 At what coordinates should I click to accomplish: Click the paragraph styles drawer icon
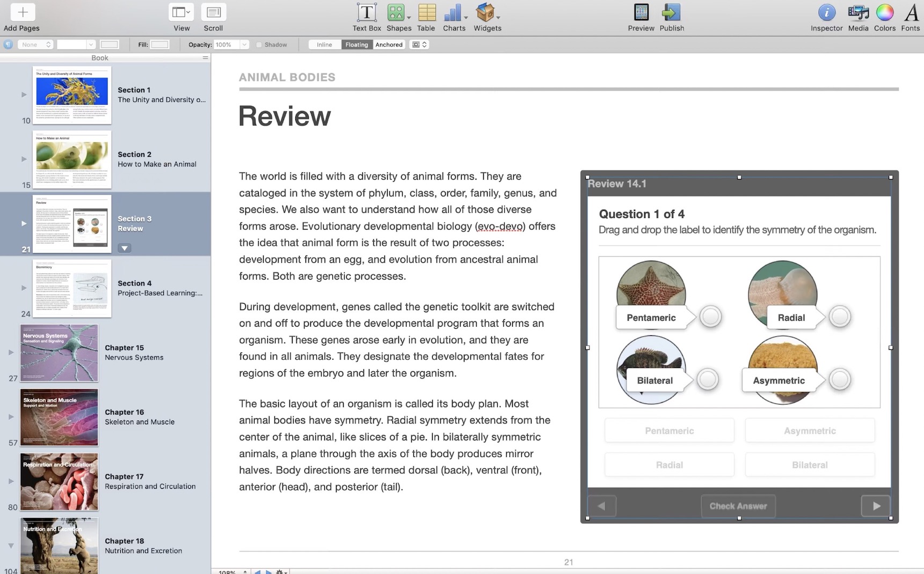click(x=8, y=45)
